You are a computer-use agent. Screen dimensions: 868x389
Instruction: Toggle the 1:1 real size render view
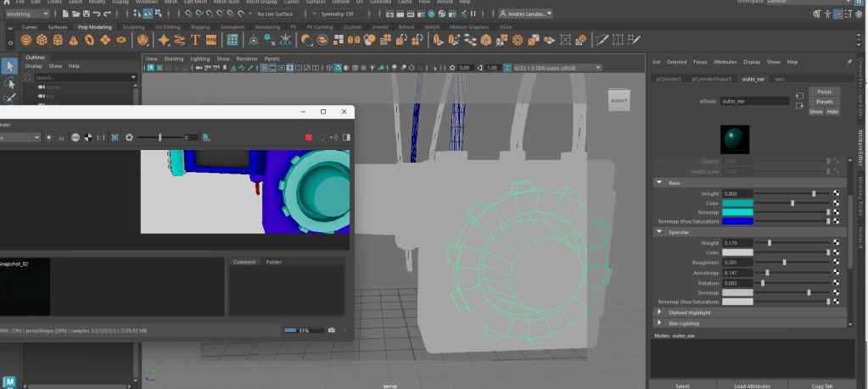coord(101,137)
